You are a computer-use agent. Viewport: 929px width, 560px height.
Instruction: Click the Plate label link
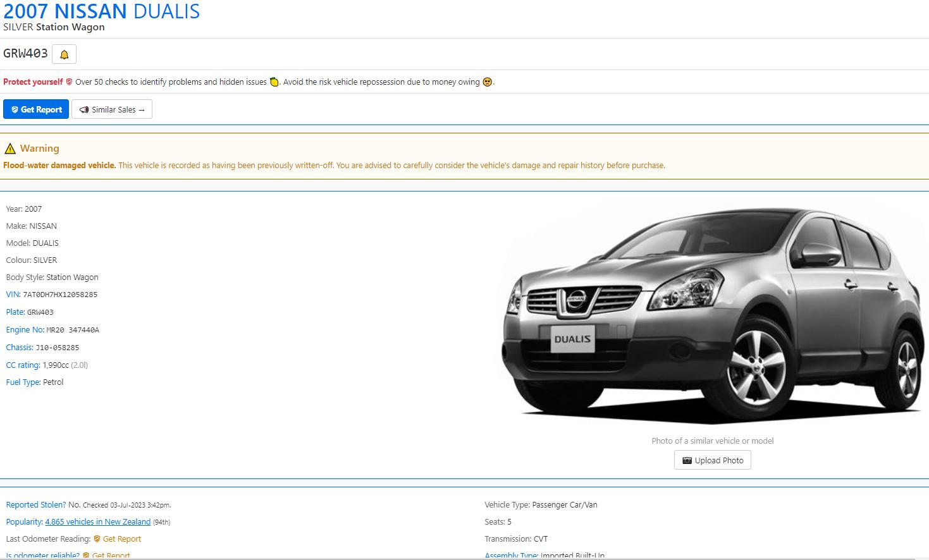pos(15,312)
